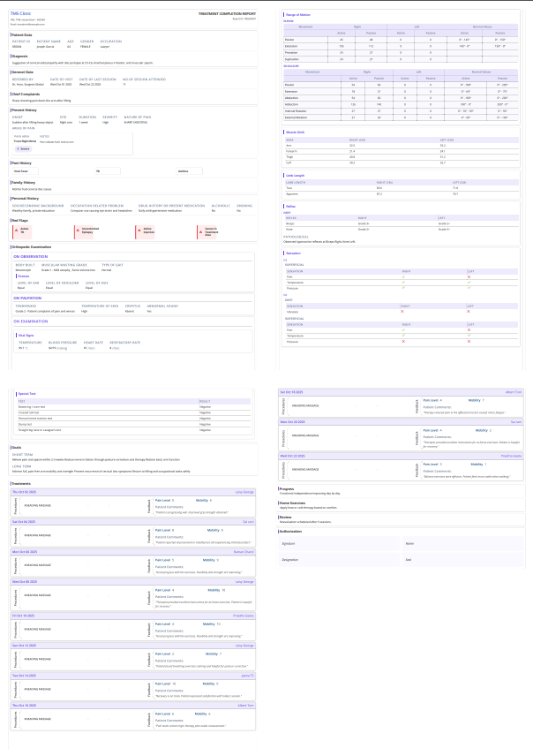Select the Goals section heading

click(x=17, y=448)
